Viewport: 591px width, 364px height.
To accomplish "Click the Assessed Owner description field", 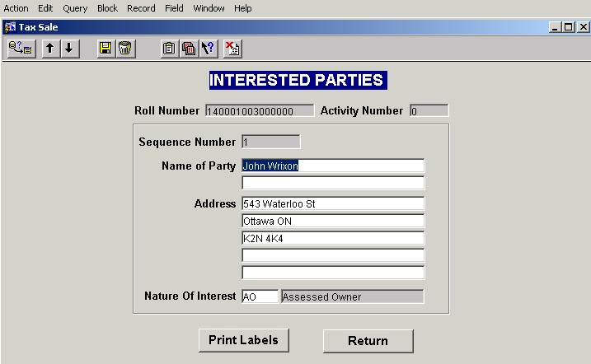I will click(x=353, y=296).
